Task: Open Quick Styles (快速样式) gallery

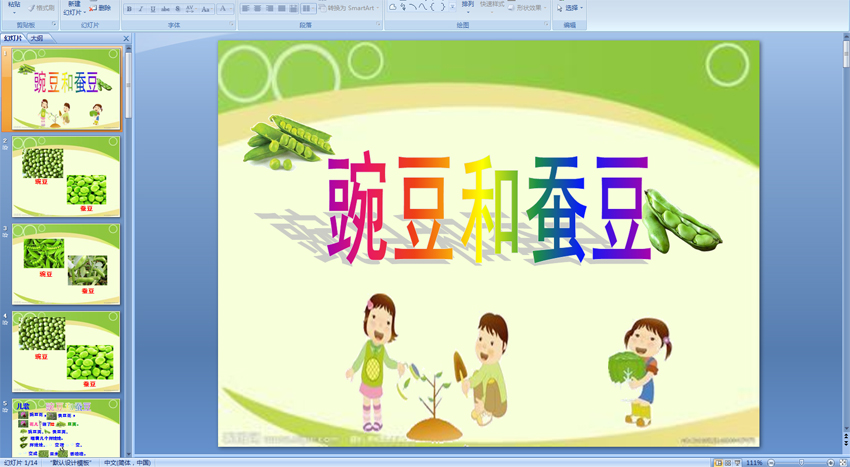Action: click(x=492, y=7)
